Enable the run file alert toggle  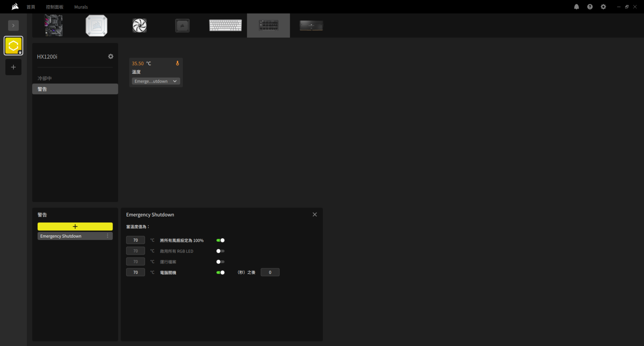click(x=220, y=262)
